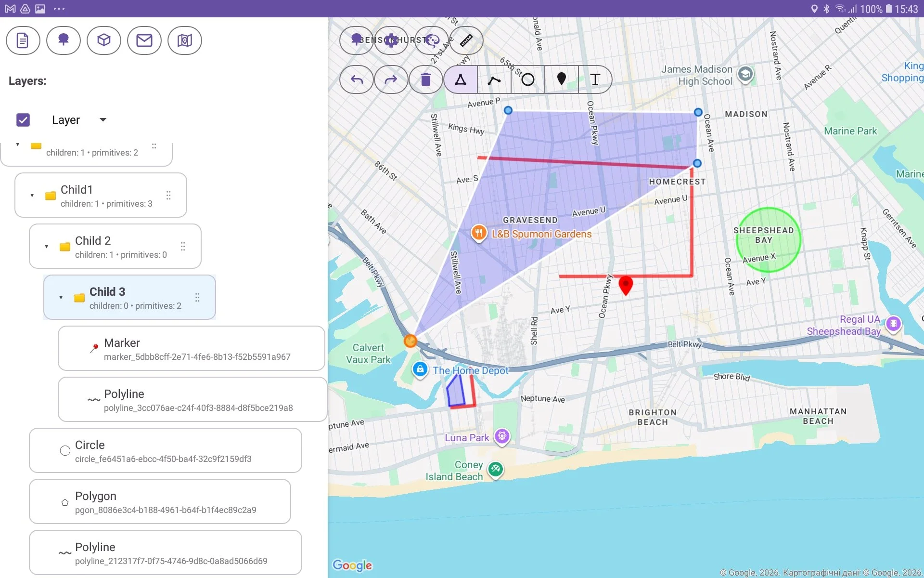924x578 pixels.
Task: Select the Polyline item ending in d8f5bce219a8
Action: tap(192, 399)
